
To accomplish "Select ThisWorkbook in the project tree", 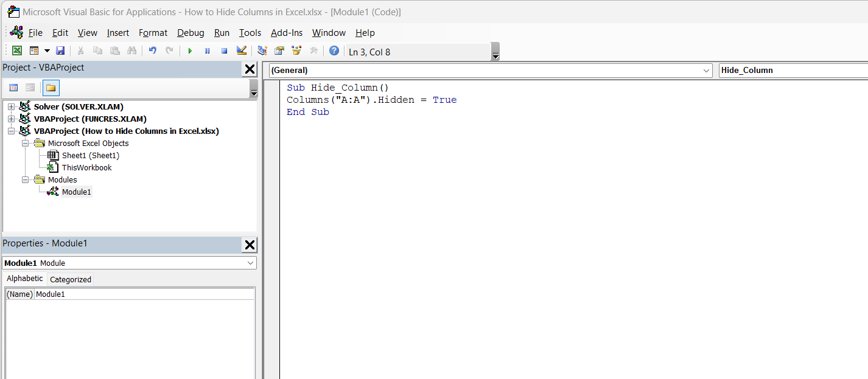I will pos(87,168).
